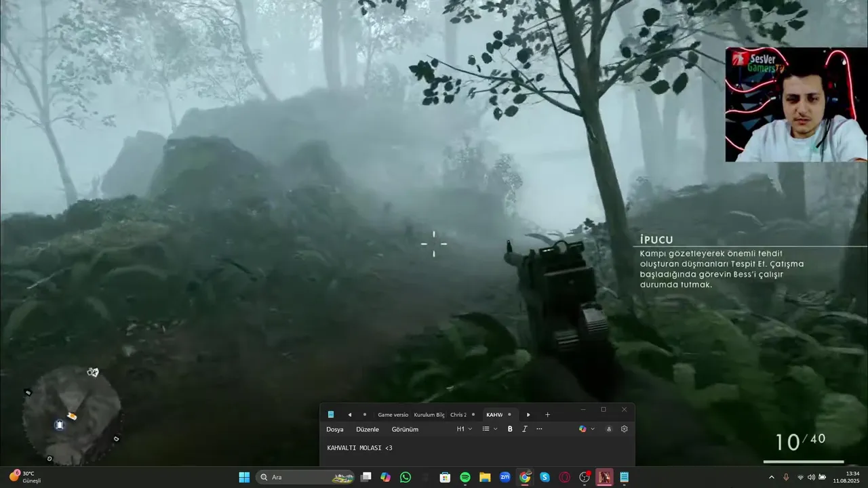Switch to the Kurulum Bilg tab

point(429,415)
